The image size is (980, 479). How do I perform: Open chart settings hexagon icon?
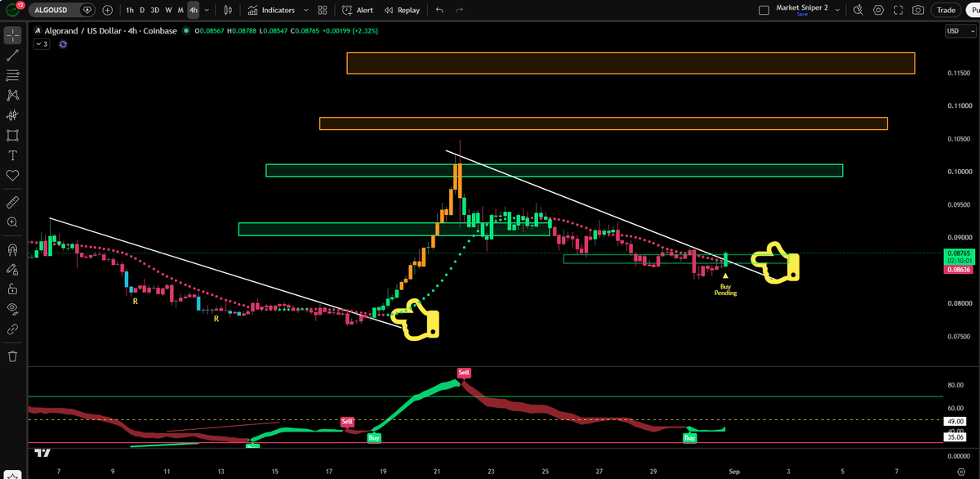coord(878,10)
